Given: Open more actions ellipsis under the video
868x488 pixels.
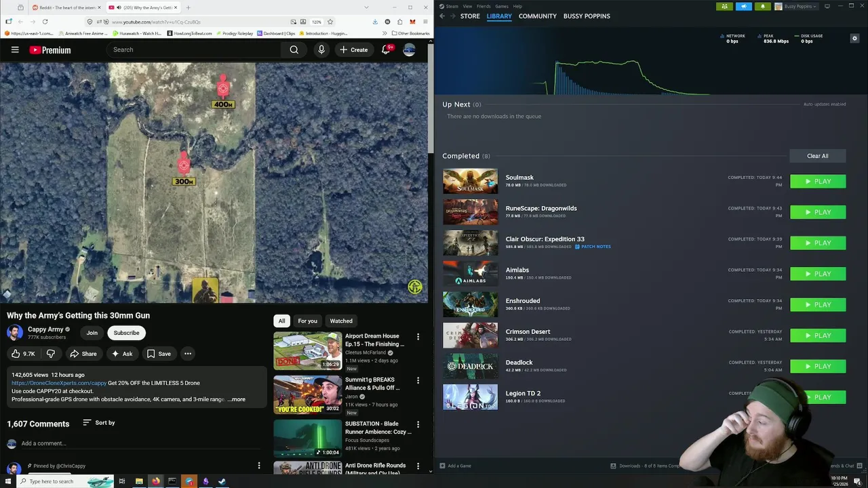Looking at the screenshot, I should 188,354.
